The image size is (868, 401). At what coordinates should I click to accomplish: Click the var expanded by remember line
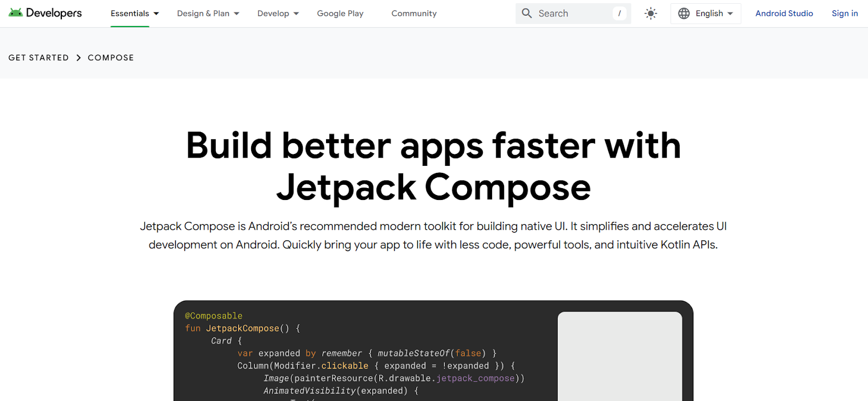(x=367, y=353)
